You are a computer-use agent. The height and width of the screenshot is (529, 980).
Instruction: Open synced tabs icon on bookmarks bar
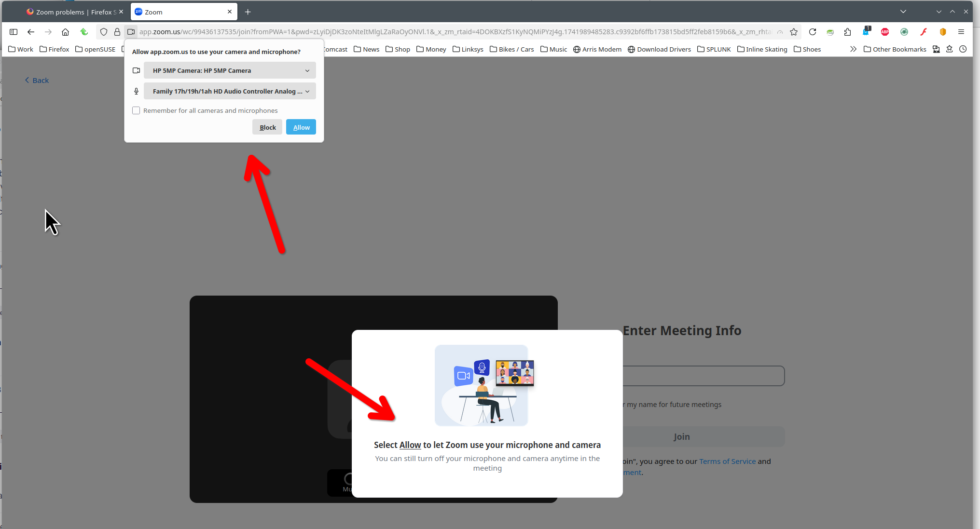[936, 49]
